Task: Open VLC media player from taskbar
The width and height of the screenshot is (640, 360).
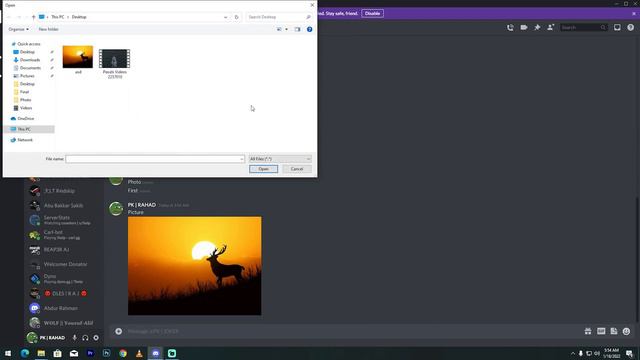Action: [139, 353]
